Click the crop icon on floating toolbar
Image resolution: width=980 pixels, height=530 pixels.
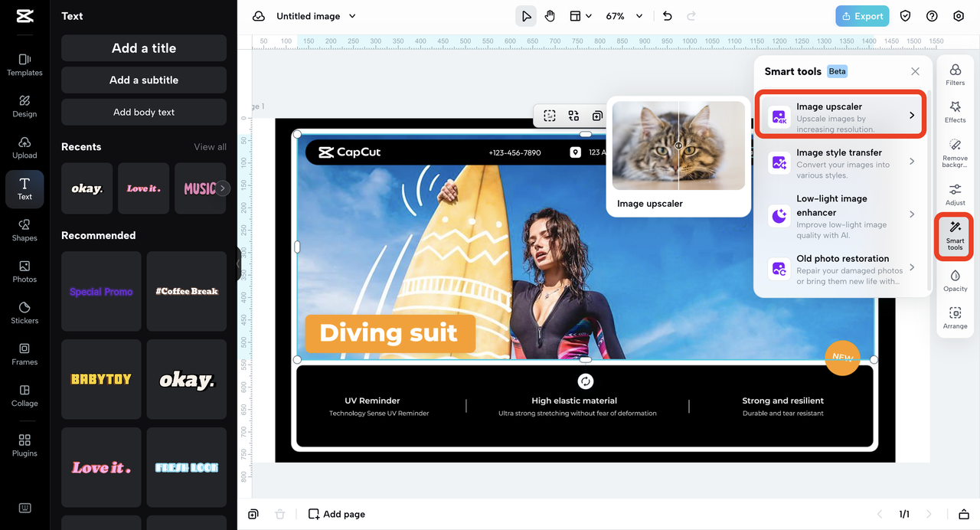[550, 116]
